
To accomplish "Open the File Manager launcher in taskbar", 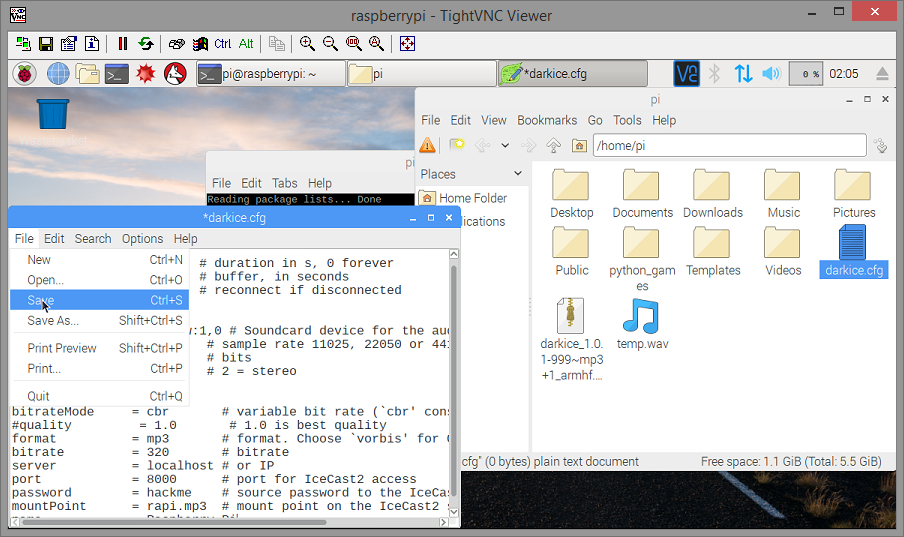I will coord(87,74).
